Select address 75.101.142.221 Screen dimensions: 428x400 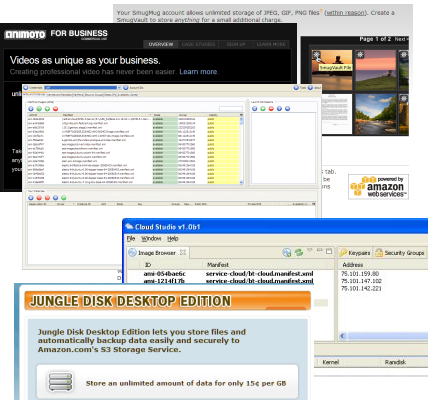361,288
